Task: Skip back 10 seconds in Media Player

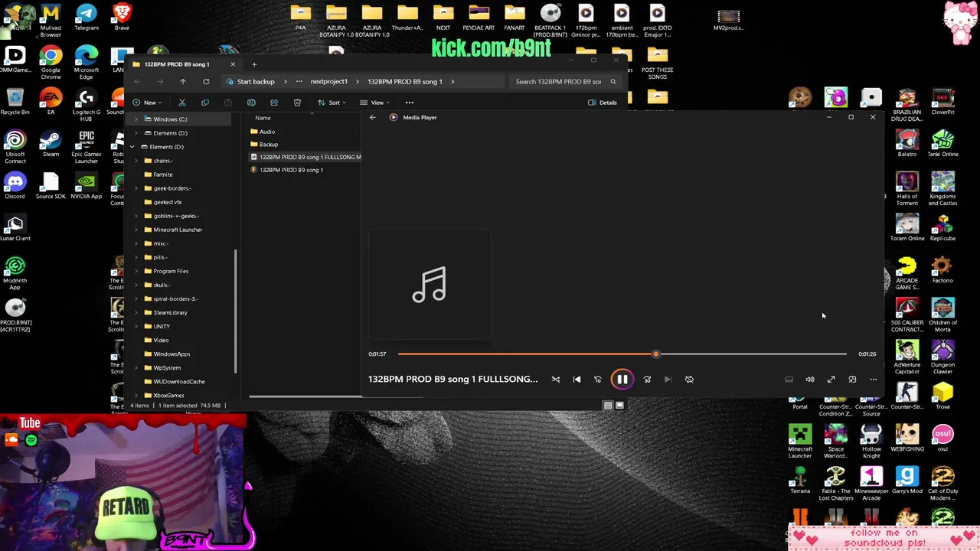Action: pyautogui.click(x=598, y=380)
